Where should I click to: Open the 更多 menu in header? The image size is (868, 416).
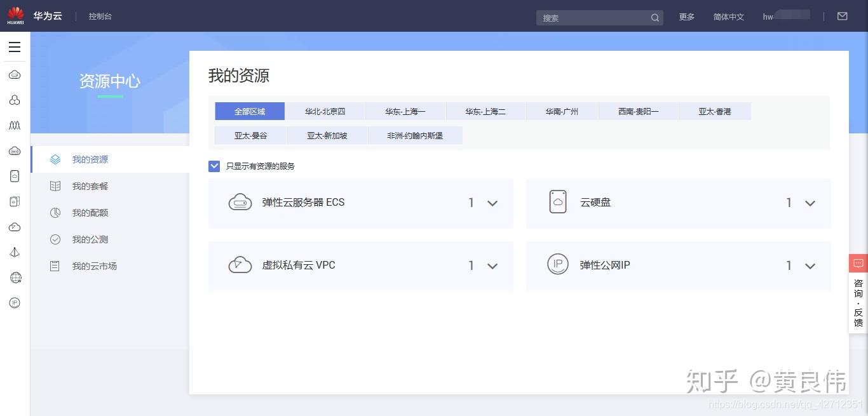click(687, 17)
